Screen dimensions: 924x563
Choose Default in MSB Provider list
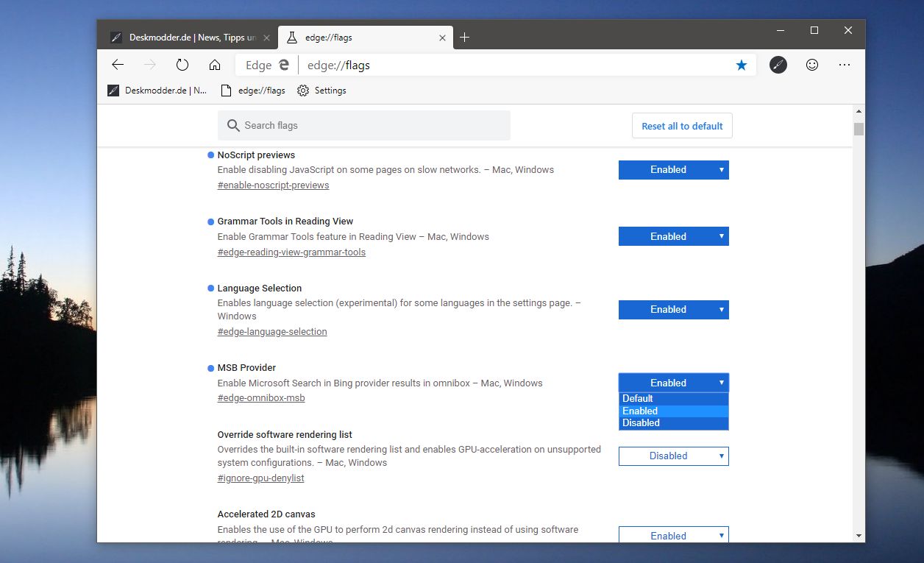(674, 398)
